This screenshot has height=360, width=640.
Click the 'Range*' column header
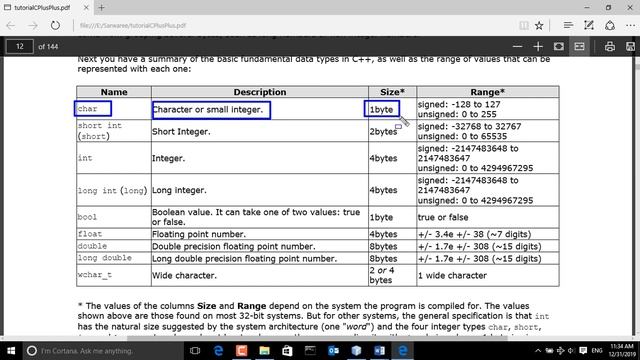click(488, 92)
